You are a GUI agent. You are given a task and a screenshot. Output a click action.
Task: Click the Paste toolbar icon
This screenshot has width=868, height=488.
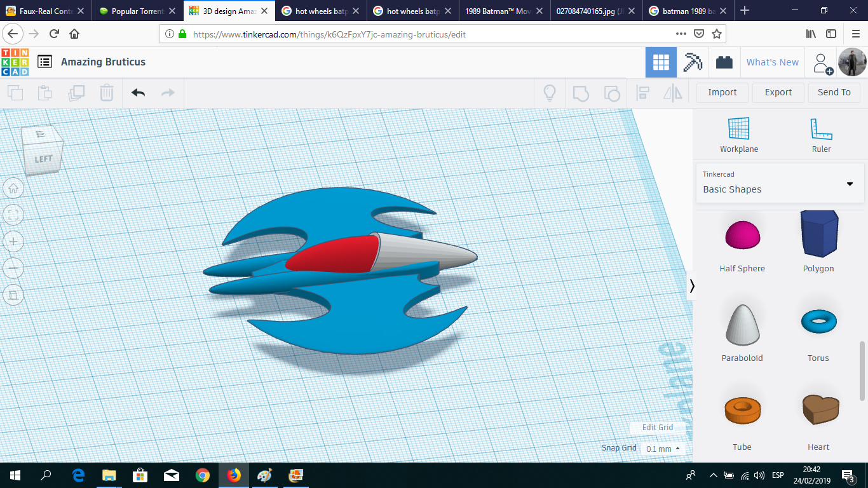coord(45,93)
